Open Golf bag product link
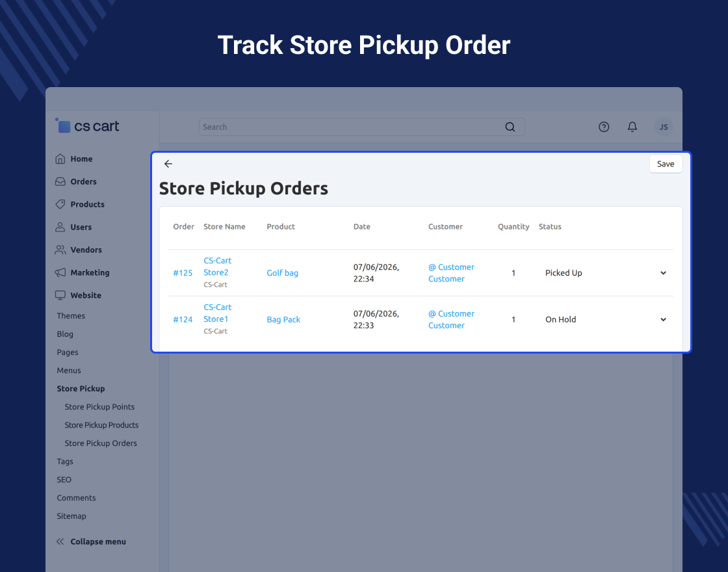This screenshot has width=728, height=572. 282,273
